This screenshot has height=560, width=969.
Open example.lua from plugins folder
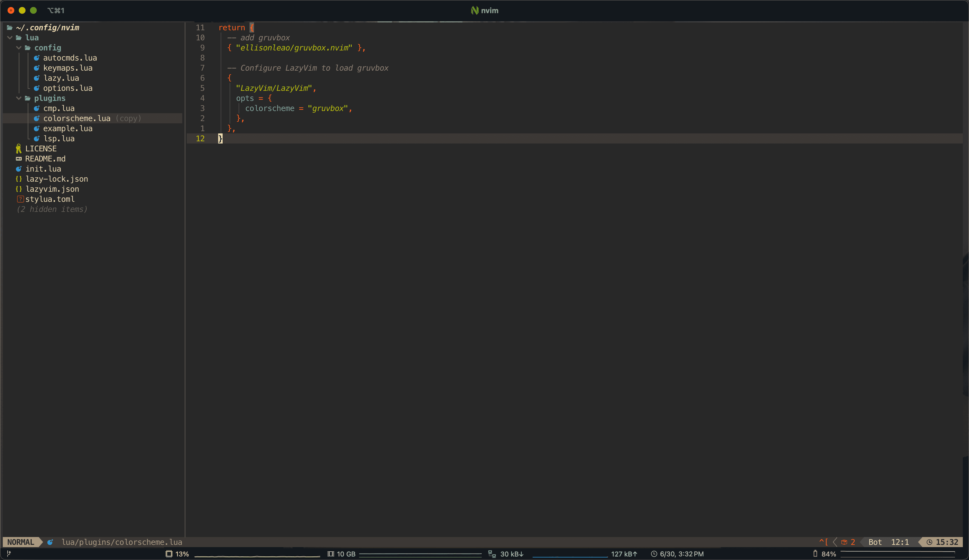[68, 128]
